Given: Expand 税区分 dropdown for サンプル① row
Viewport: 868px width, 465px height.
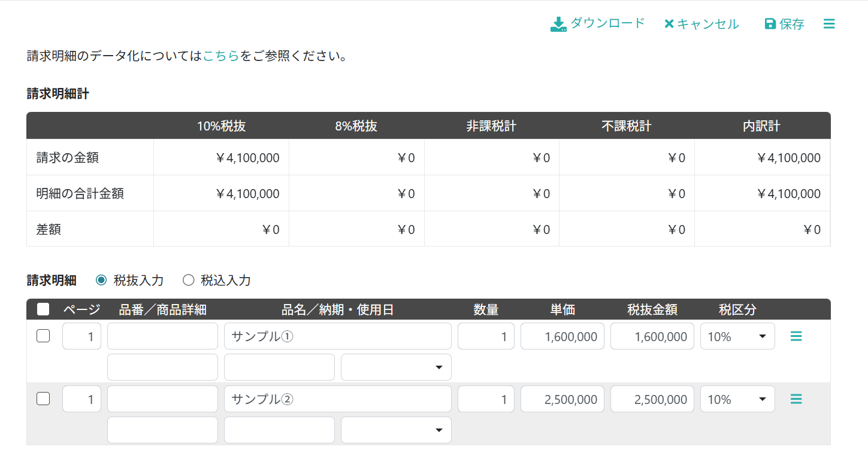Looking at the screenshot, I should pyautogui.click(x=737, y=336).
